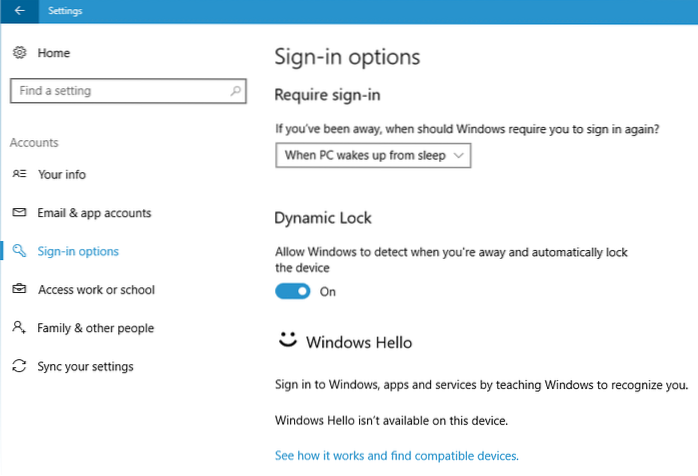698x476 pixels.
Task: Turn off the Dynamic Lock toggle
Action: (292, 291)
